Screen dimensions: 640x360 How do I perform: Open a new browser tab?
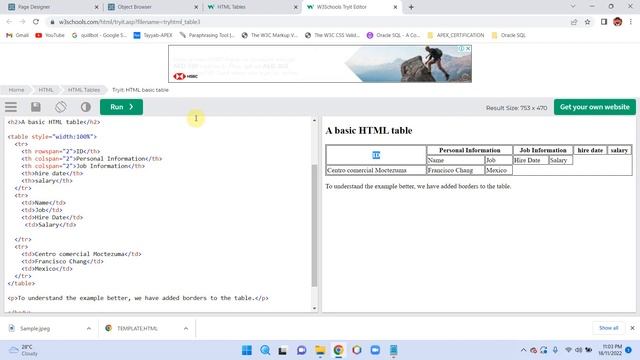(x=411, y=7)
